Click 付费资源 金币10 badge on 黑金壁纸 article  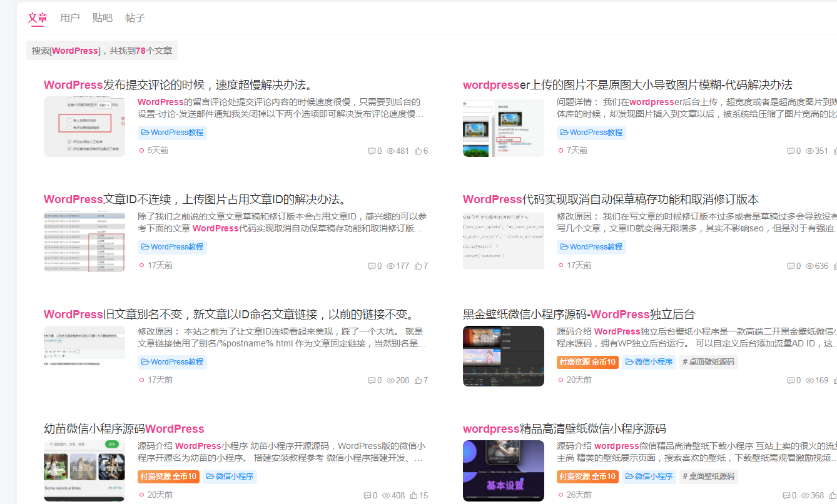587,362
